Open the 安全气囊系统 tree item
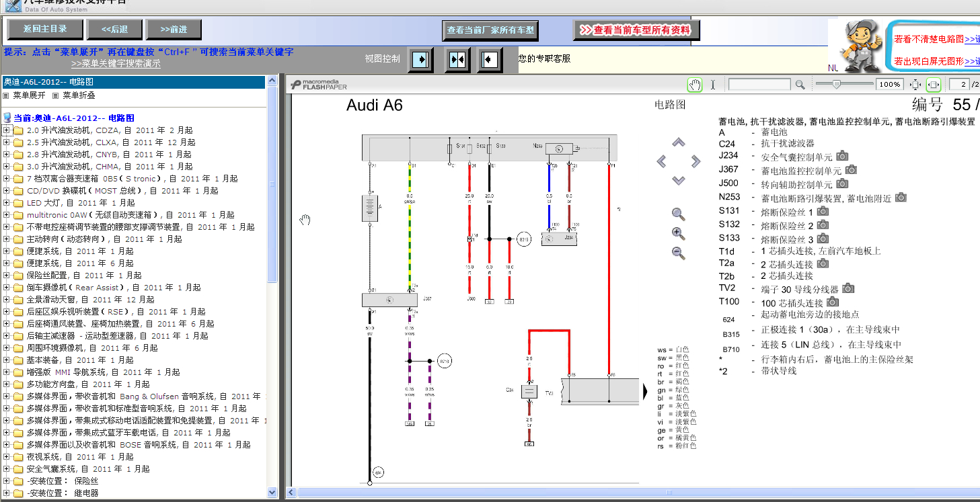Image resolution: width=980 pixels, height=502 pixels. tap(88, 469)
